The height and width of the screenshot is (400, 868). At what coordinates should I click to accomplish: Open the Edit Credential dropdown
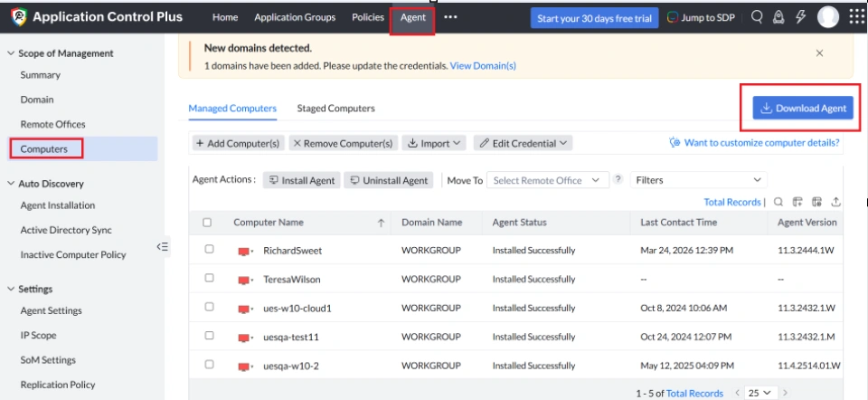(x=523, y=144)
